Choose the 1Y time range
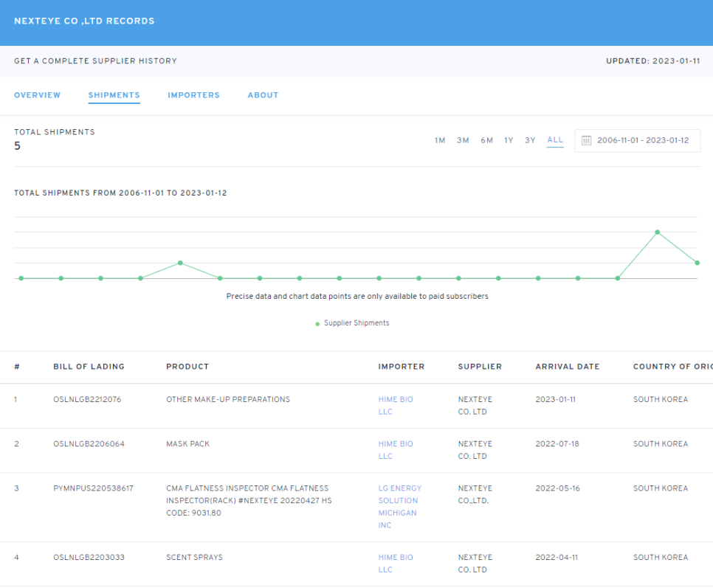 (x=509, y=140)
